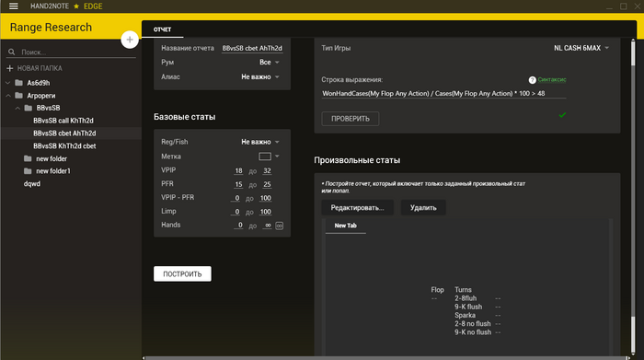The width and height of the screenshot is (644, 360).
Task: Edit PFR minimum value 15
Action: 238,184
